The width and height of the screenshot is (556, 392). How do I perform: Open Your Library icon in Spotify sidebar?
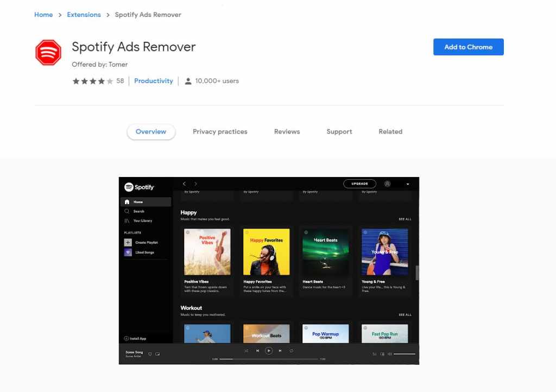[127, 221]
